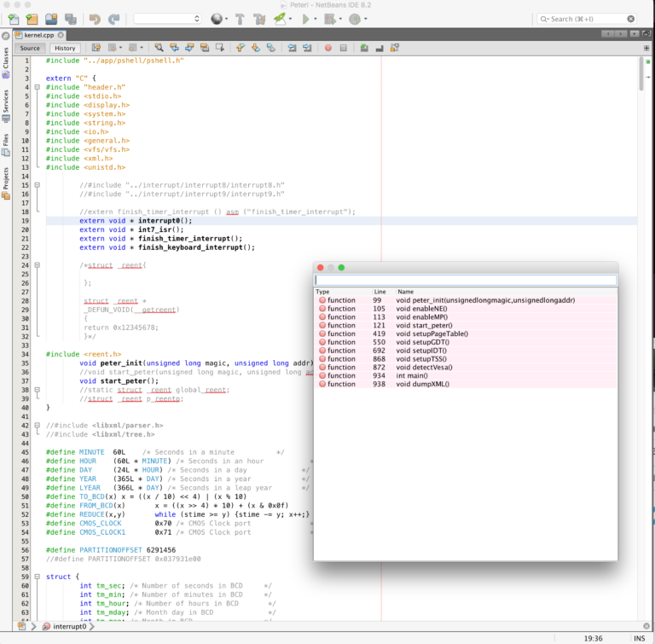Click filter text field in function popup
Viewport: 655px width, 644px height.
466,280
